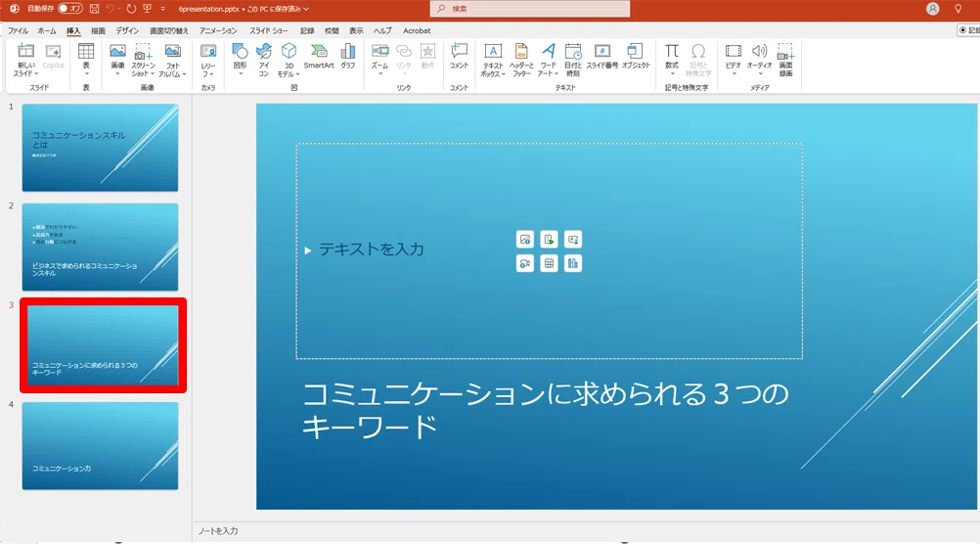Start slideshow from beginning via title bar icon
980x544 pixels.
tap(148, 9)
